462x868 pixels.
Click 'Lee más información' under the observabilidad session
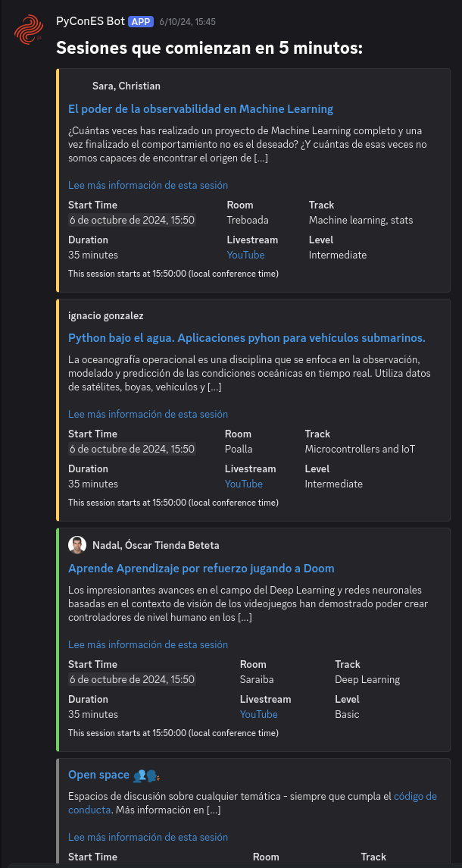[x=148, y=185]
